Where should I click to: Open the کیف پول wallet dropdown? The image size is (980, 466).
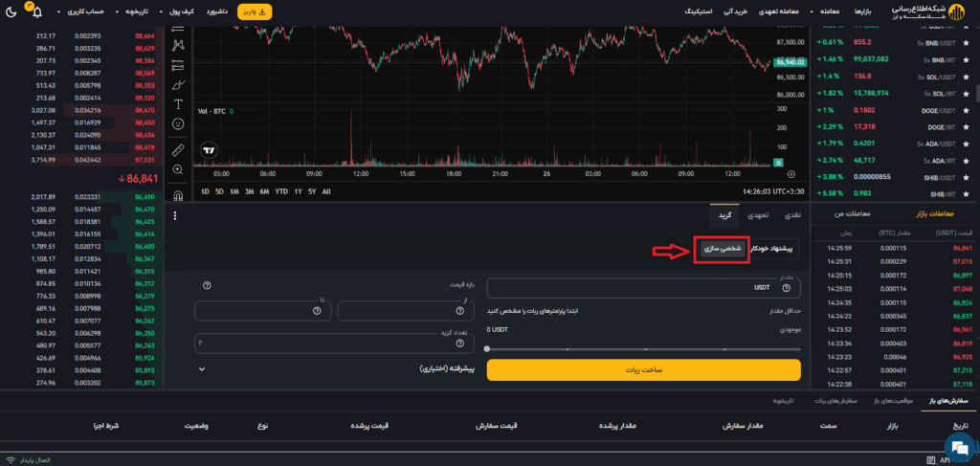tap(179, 11)
